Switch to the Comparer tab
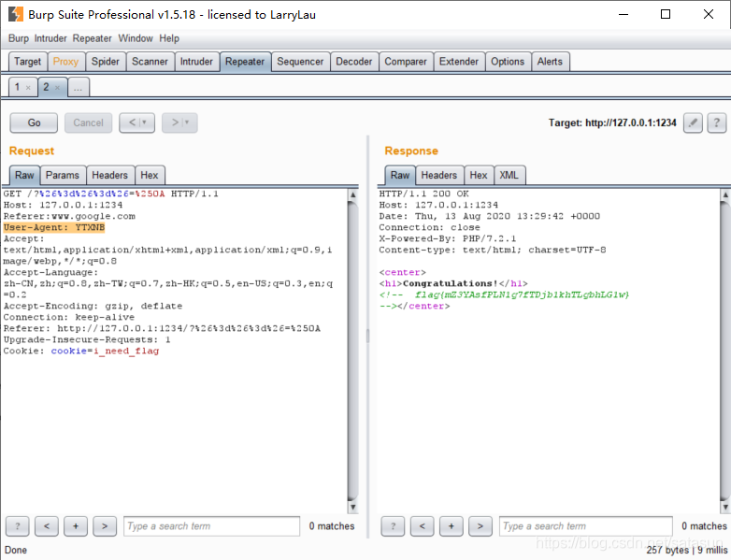 tap(406, 62)
